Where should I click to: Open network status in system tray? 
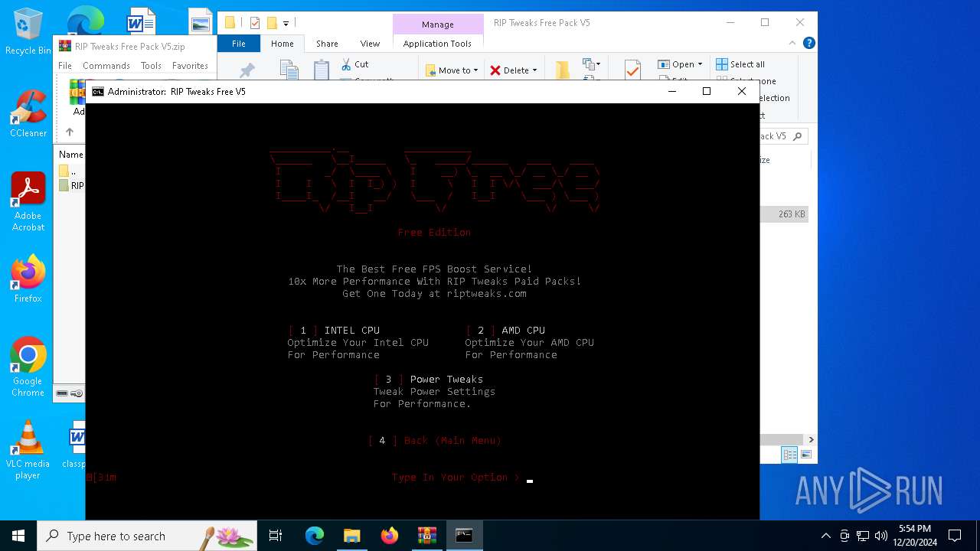[x=863, y=536]
